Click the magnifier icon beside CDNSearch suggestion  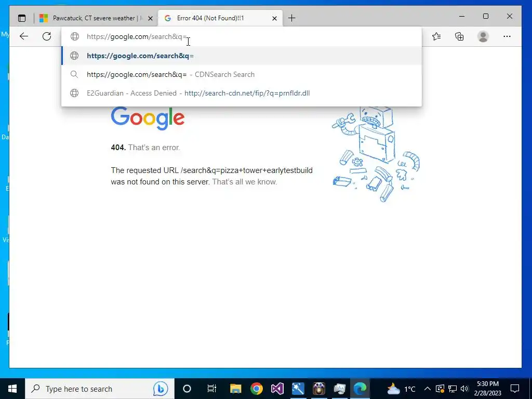[74, 74]
